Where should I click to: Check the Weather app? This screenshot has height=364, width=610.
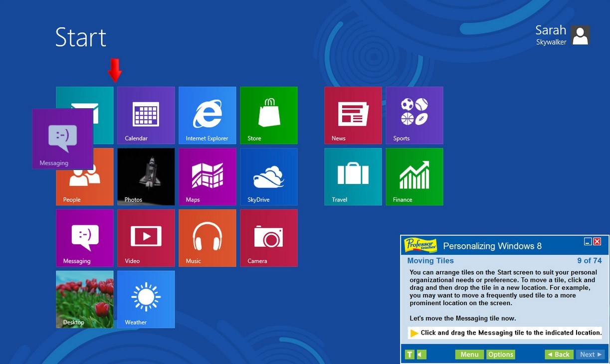coord(146,299)
